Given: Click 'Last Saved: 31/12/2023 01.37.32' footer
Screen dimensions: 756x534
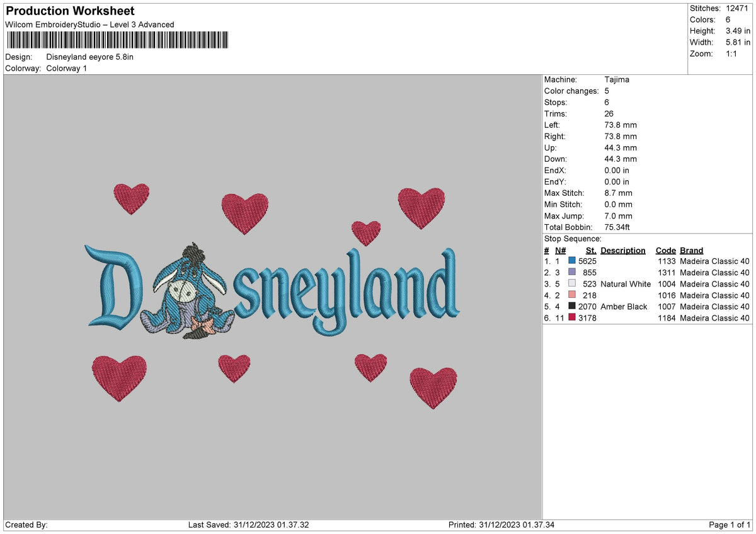Looking at the screenshot, I should pyautogui.click(x=249, y=525).
